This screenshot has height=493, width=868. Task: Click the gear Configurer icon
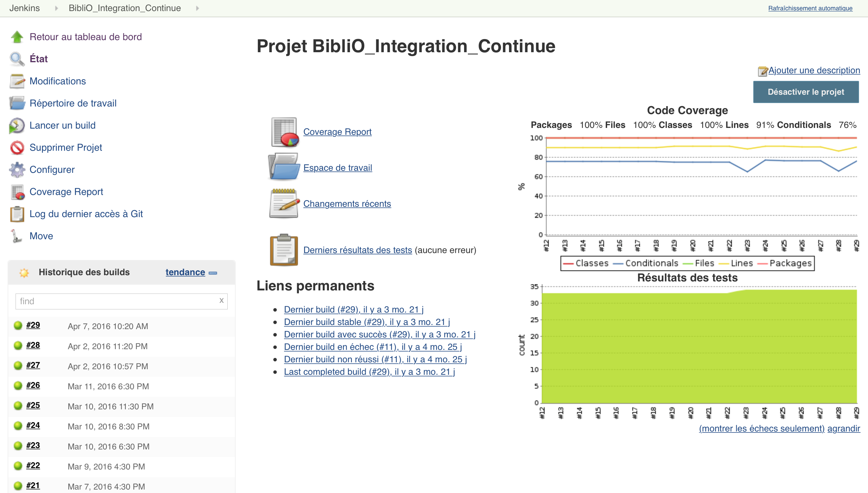point(17,169)
